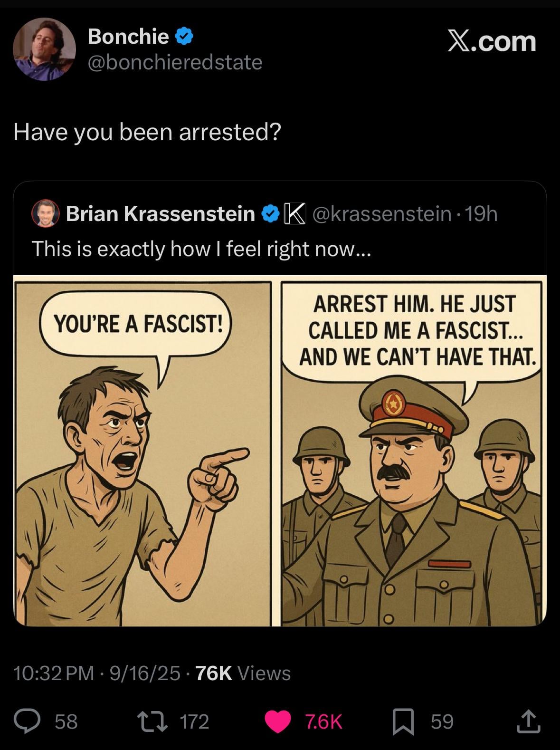Screen dimensions: 560x750
Task: Open the @krassenstein handle link
Action: click(x=381, y=214)
